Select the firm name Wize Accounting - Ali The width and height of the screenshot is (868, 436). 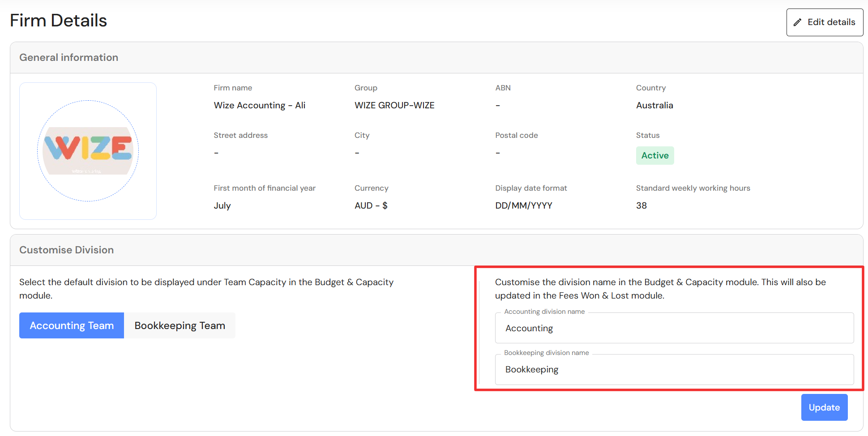259,105
